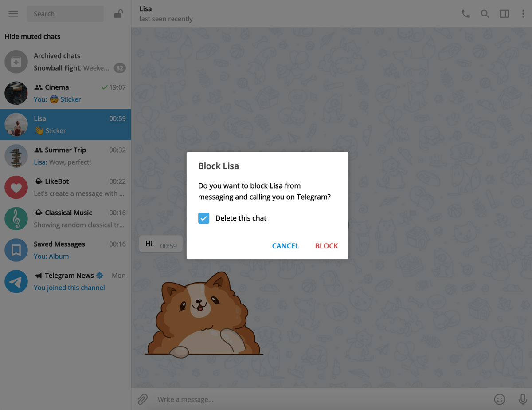Image resolution: width=532 pixels, height=410 pixels.
Task: Click the Cinema chat title
Action: coord(57,87)
